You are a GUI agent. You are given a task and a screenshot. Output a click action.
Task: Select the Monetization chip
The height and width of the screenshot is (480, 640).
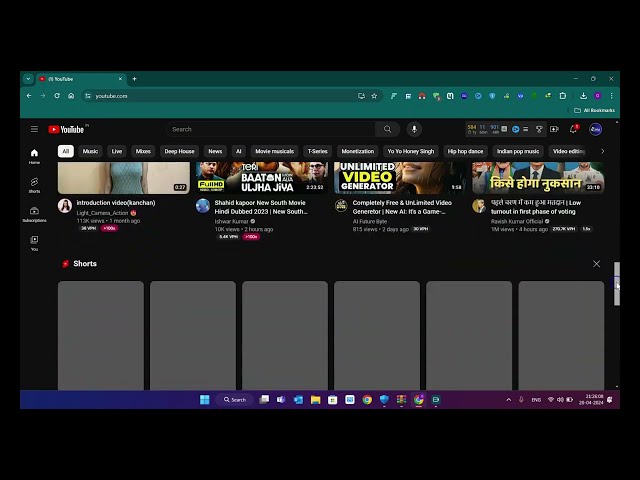click(358, 151)
